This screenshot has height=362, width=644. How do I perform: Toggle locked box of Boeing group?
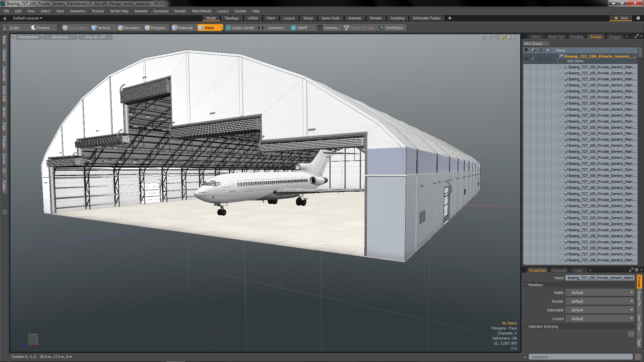coord(547,59)
